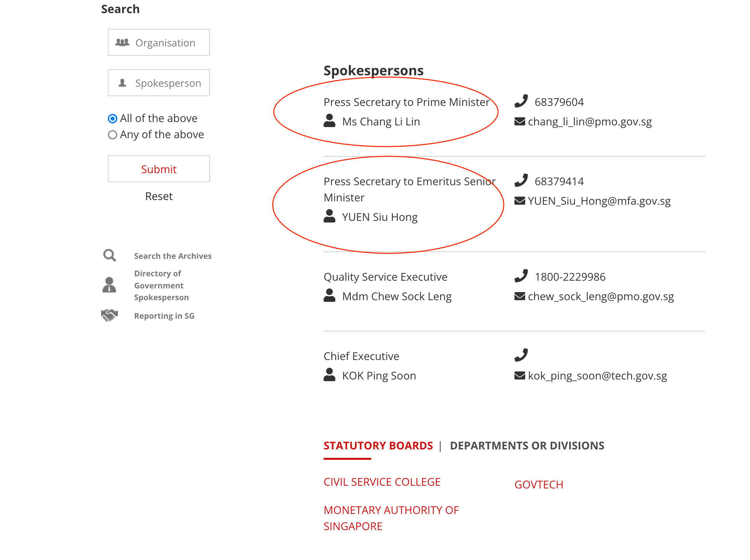Screen dimensions: 750x560
Task: Switch to the Statutory Boards tab
Action: click(378, 445)
